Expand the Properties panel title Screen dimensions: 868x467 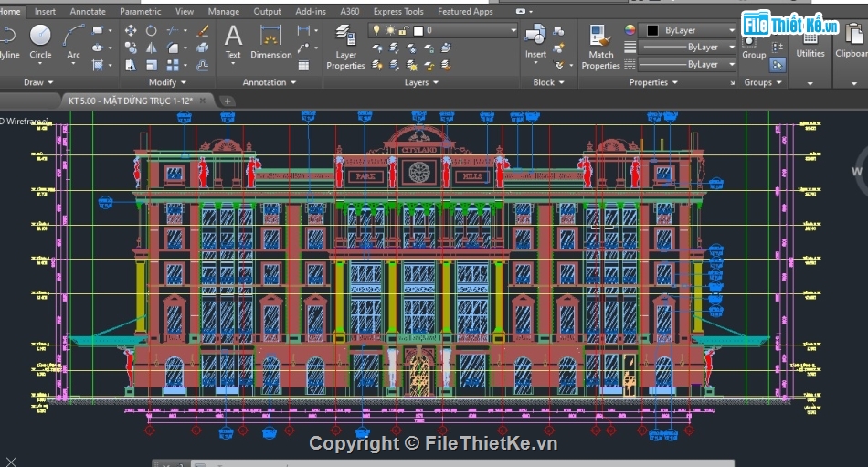pyautogui.click(x=653, y=82)
